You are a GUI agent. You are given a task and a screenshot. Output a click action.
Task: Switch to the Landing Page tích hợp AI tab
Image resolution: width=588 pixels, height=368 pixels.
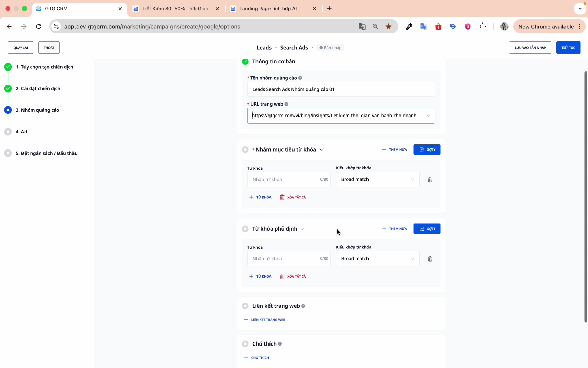pyautogui.click(x=268, y=8)
